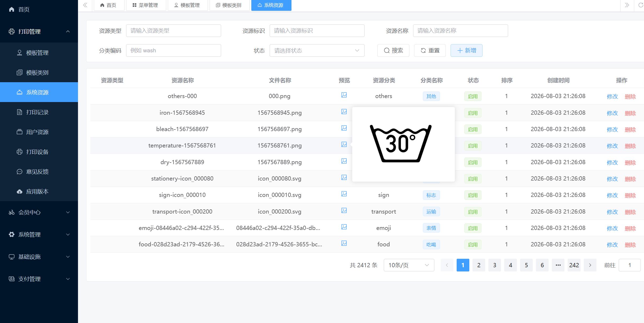Click preview icon for food resource row
This screenshot has width=644, height=323.
point(344,243)
